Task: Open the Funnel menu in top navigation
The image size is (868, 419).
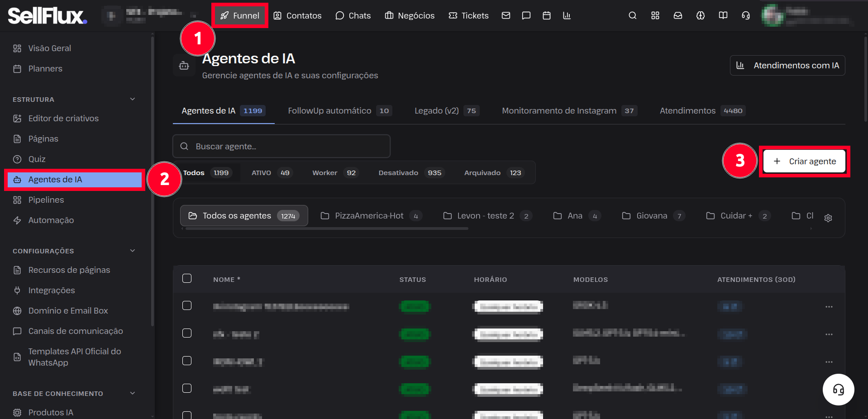Action: tap(240, 16)
